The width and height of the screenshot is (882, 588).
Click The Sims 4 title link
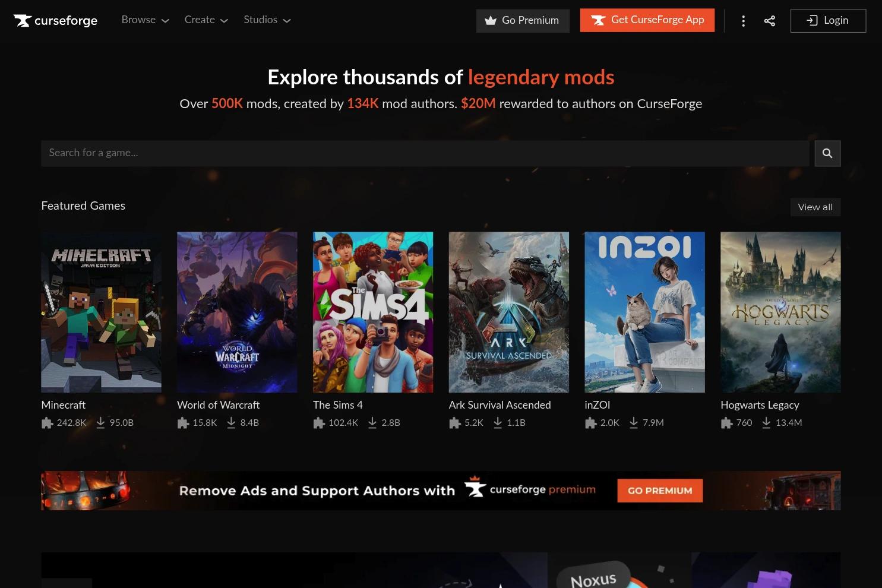[x=338, y=405]
